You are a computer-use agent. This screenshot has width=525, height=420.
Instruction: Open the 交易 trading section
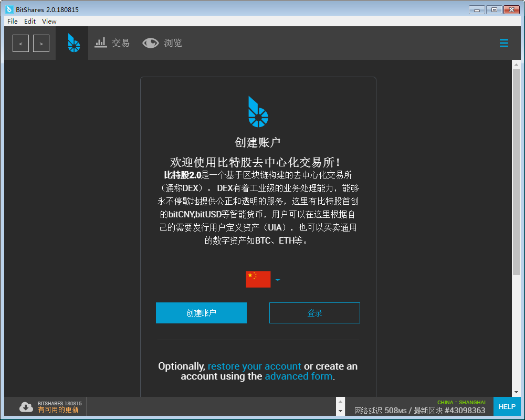112,43
